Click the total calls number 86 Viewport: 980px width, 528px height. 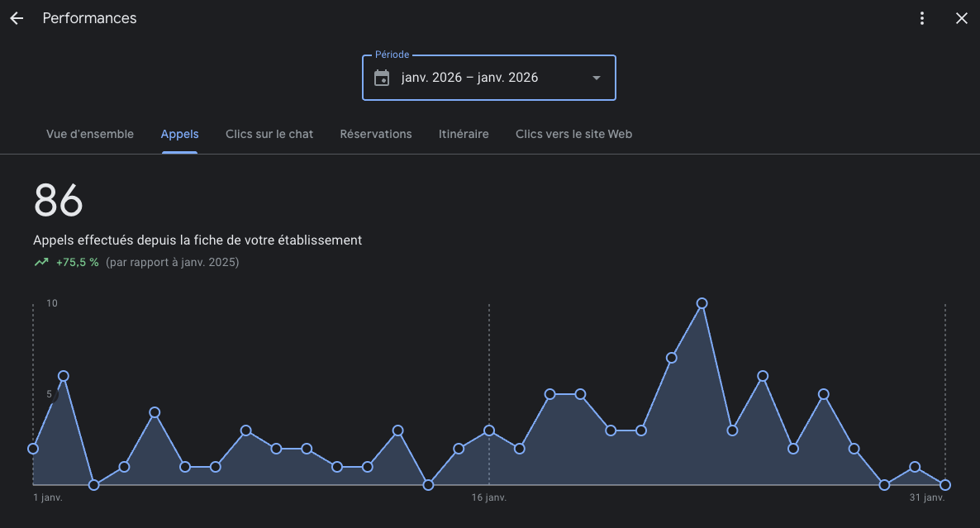pos(59,200)
